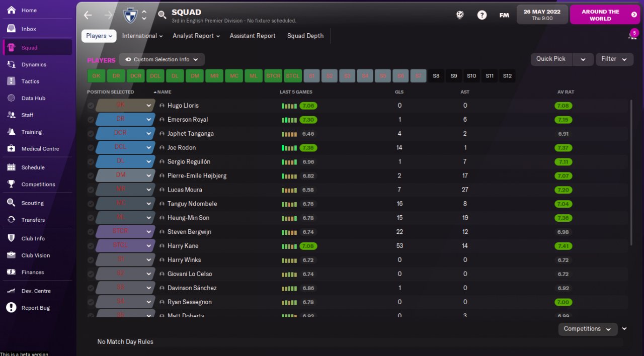Click the AROUND THE WORLD button
The image size is (644, 356).
pyautogui.click(x=604, y=15)
